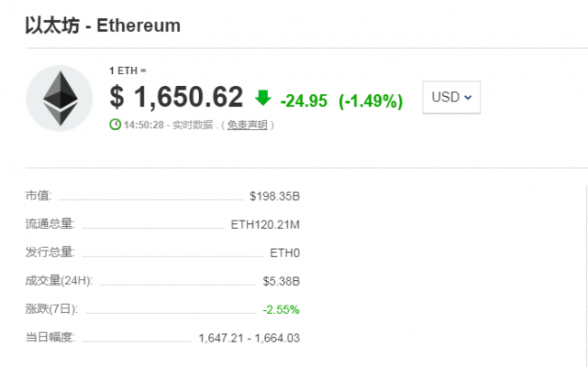
Task: Click the Ethereum diamond logo
Action: (60, 99)
